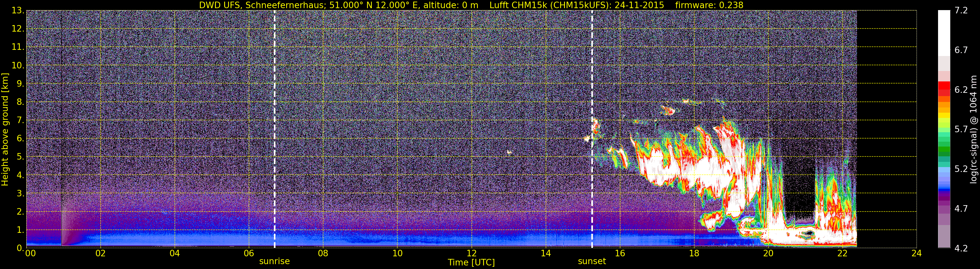Click the time axis tick label '10'
This screenshot has height=269, width=980.
(x=397, y=254)
